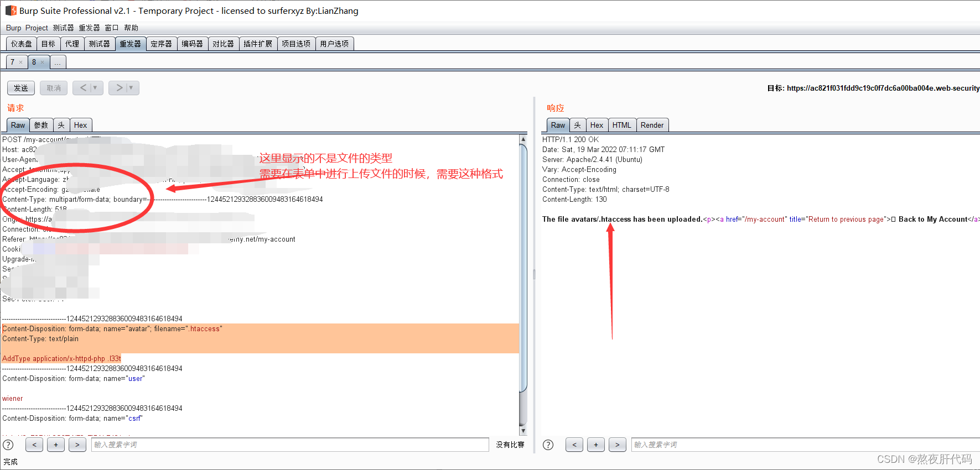Image resolution: width=980 pixels, height=470 pixels.
Task: Switch to the 定序器 tab
Action: pos(162,44)
